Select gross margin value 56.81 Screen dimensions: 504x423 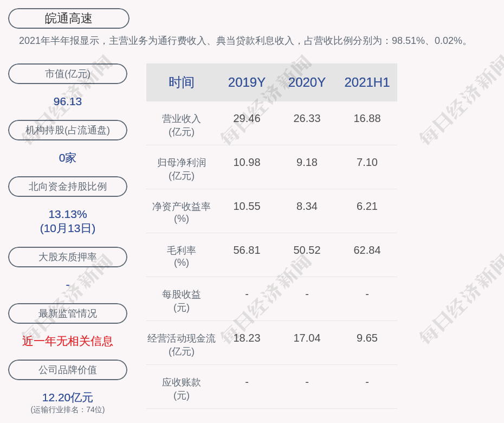[247, 250]
